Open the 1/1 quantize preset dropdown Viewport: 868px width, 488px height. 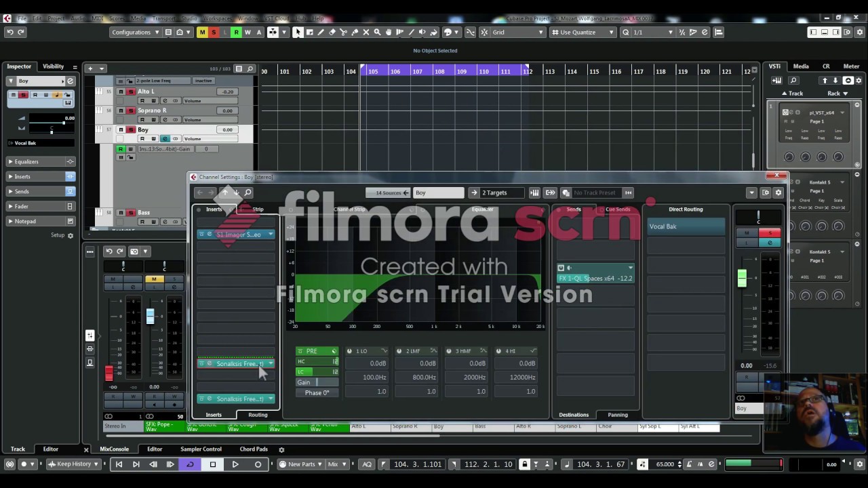[x=652, y=32]
